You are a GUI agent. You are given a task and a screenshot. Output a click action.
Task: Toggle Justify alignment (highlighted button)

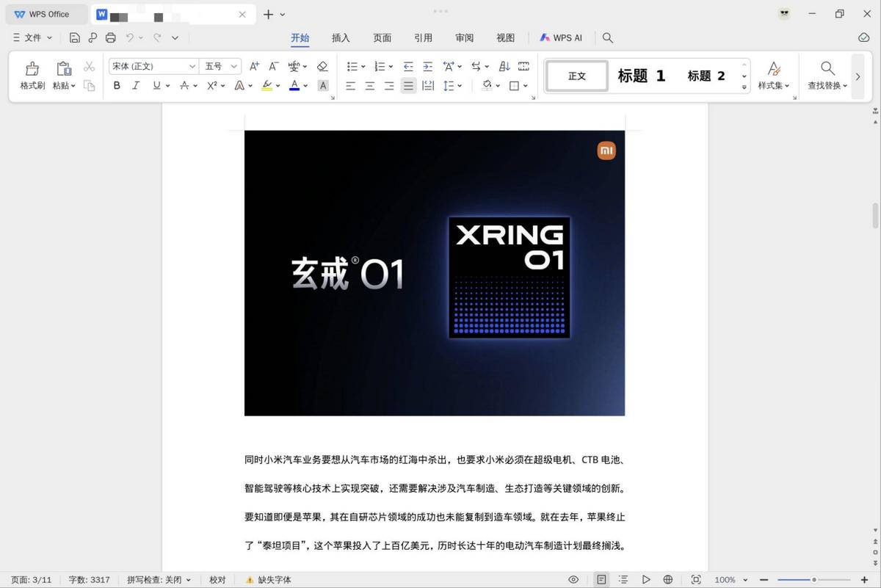[x=408, y=86]
